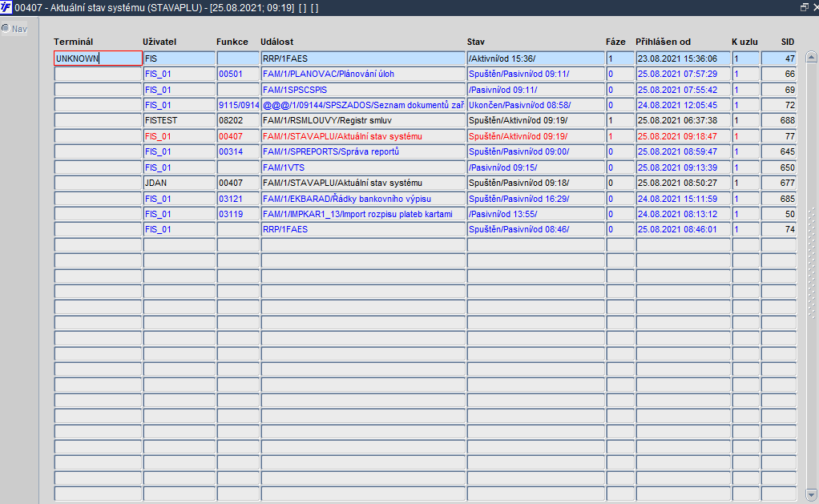819x504 pixels.
Task: Focus the UNKNOWN terminal input field
Action: [x=98, y=58]
